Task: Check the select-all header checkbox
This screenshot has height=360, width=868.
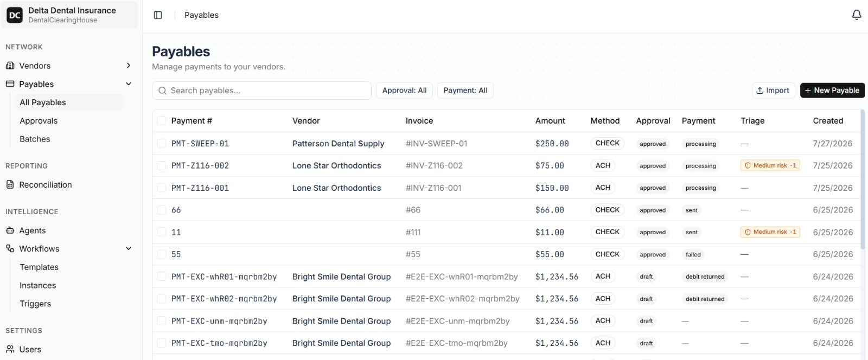Action: click(161, 121)
